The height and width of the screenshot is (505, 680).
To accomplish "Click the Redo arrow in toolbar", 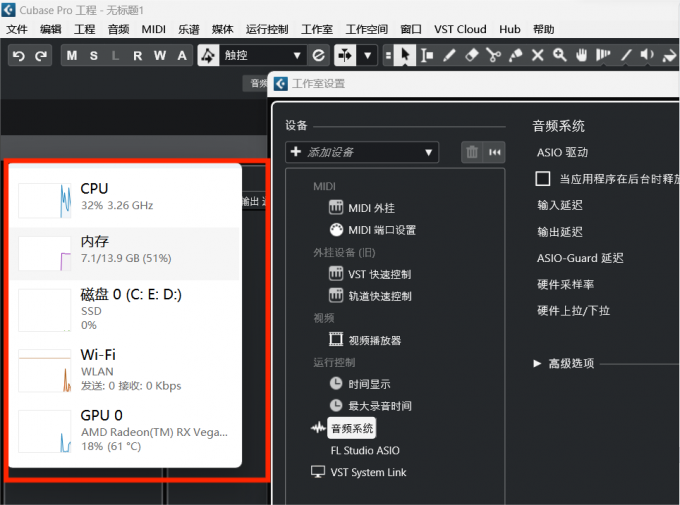I will [41, 56].
